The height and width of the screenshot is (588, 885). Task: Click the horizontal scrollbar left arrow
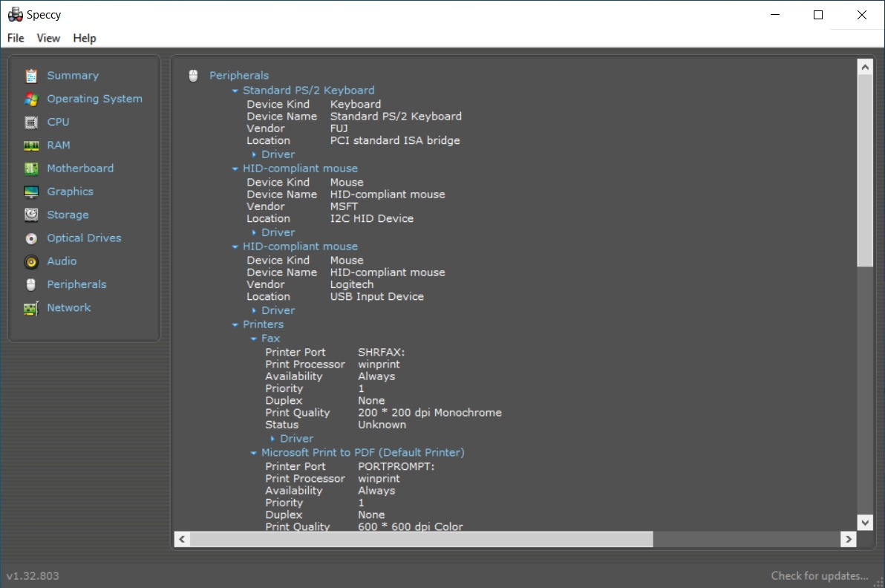tap(182, 540)
